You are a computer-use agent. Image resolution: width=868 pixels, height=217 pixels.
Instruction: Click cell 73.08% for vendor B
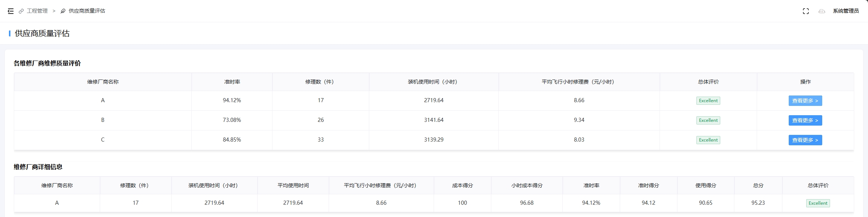pos(232,120)
